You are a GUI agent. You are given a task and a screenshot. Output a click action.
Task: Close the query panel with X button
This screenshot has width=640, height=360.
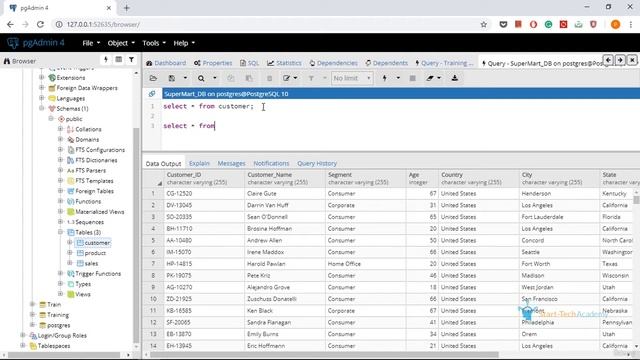(632, 60)
